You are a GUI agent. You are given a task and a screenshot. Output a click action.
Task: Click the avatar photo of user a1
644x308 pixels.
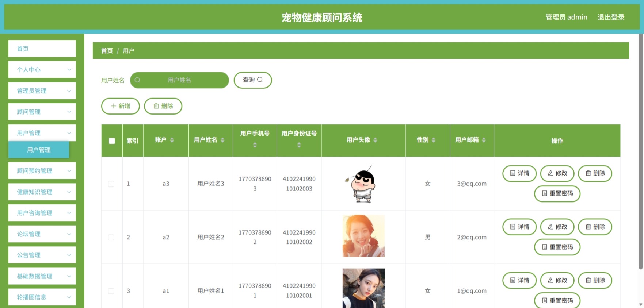pos(363,288)
